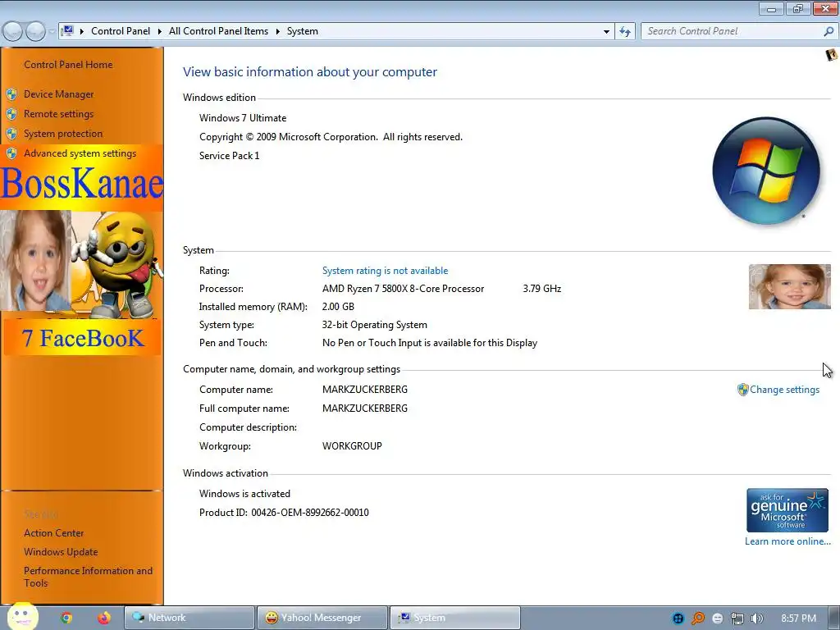Select the Windows 7 Ultimate text

tap(243, 118)
